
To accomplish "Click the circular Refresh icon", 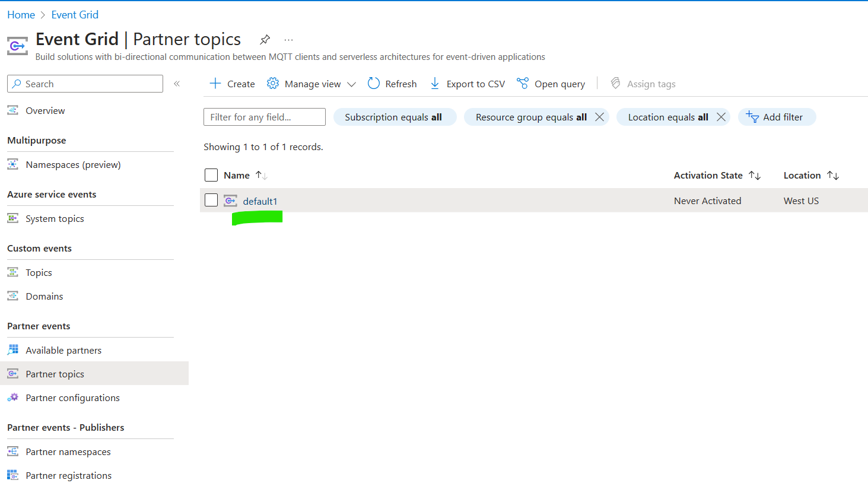I will [x=373, y=83].
